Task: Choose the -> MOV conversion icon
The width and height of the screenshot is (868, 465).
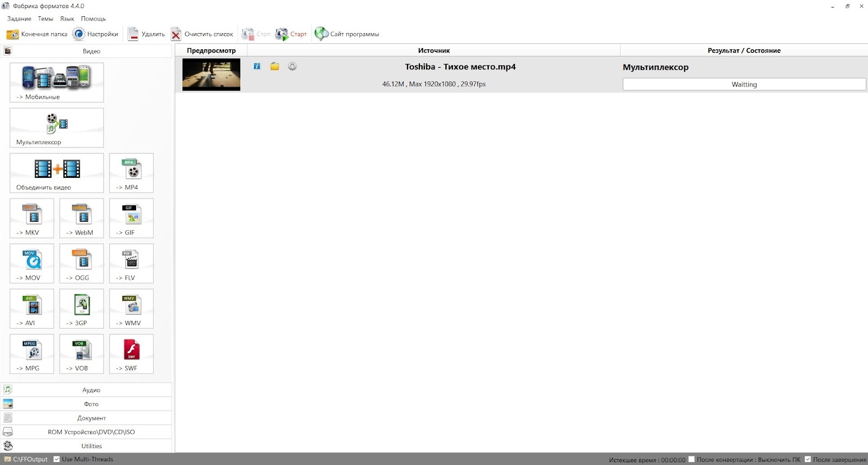Action: point(32,263)
